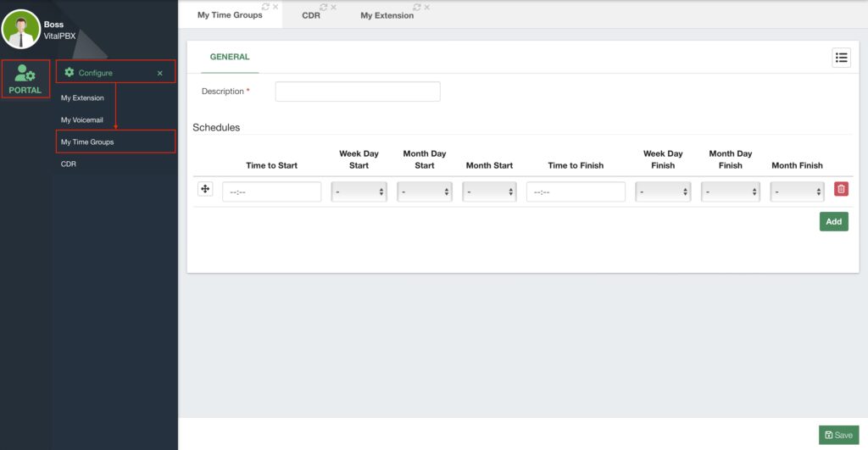Image resolution: width=868 pixels, height=450 pixels.
Task: Click the Save button
Action: coord(838,435)
